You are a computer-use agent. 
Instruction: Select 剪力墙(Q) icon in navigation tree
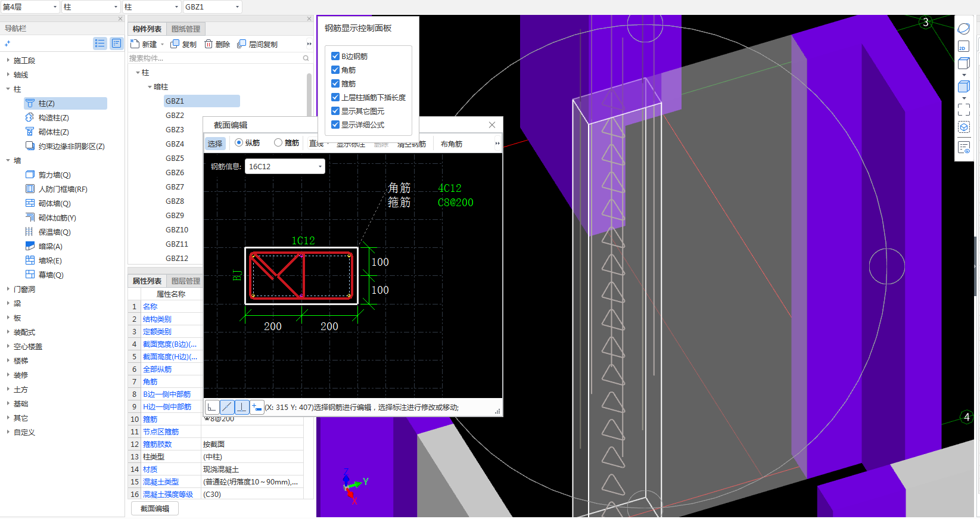pyautogui.click(x=30, y=175)
